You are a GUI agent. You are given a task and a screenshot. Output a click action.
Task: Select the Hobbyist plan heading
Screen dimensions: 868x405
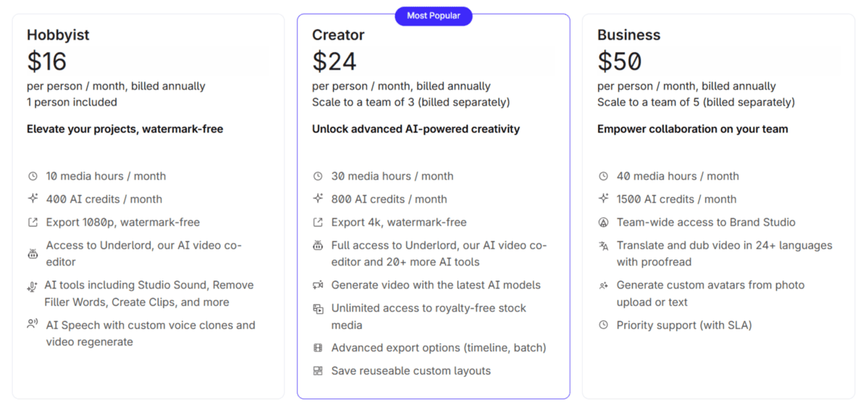point(58,35)
